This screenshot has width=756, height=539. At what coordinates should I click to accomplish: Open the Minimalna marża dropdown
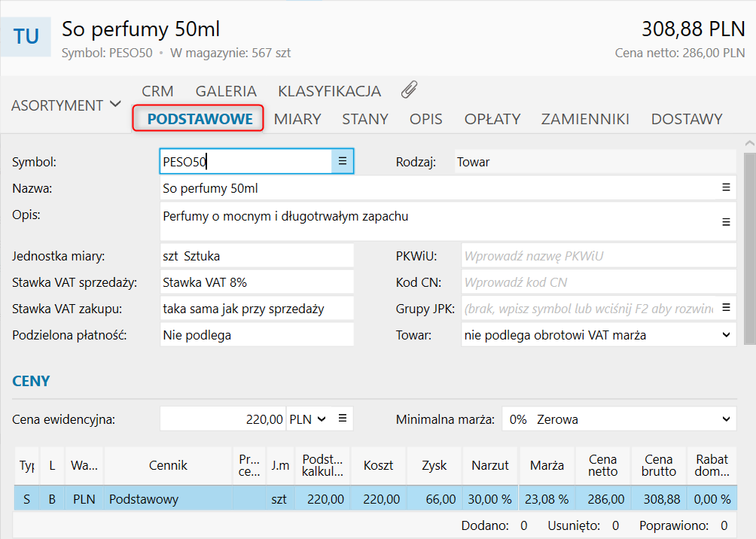(x=726, y=419)
